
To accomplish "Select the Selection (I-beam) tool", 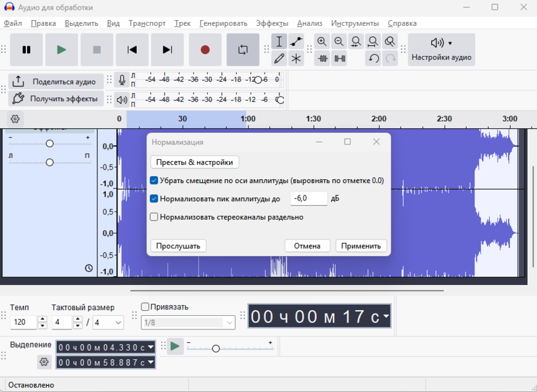I will pos(279,41).
